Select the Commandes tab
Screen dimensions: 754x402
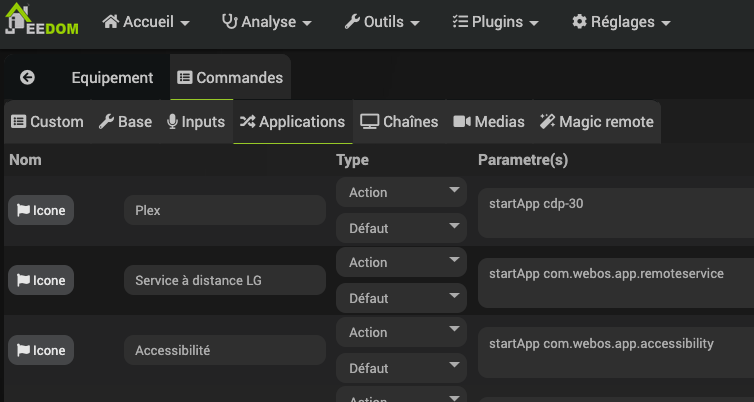pyautogui.click(x=230, y=77)
